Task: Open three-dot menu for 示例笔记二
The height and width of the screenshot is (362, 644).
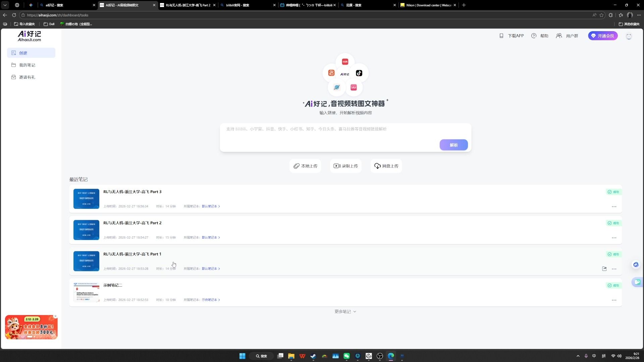Action: [614, 300]
